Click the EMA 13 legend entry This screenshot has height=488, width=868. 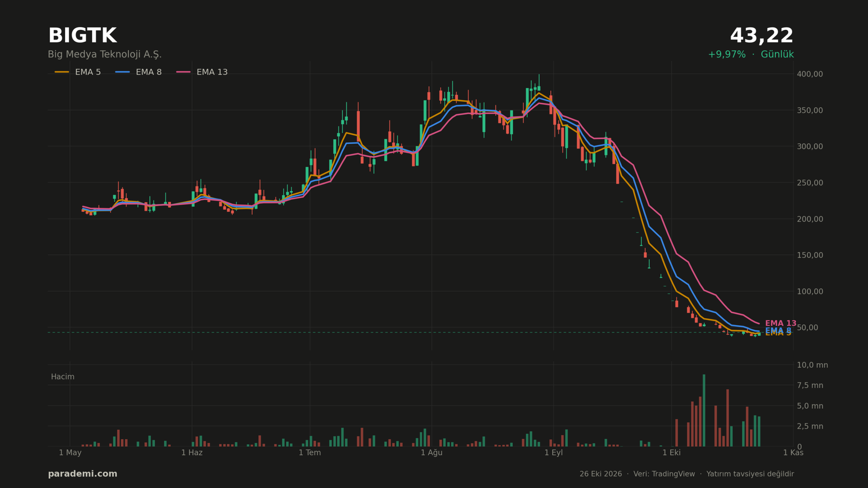point(202,72)
